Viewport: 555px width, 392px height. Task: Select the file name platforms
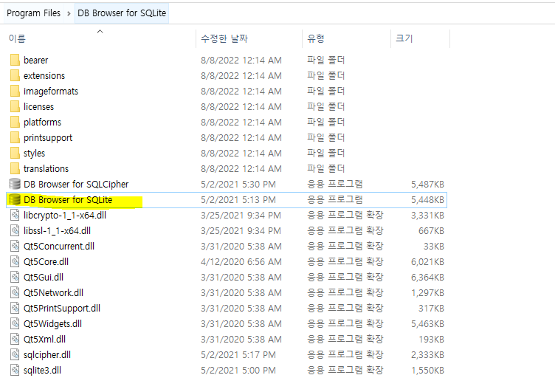pyautogui.click(x=43, y=122)
